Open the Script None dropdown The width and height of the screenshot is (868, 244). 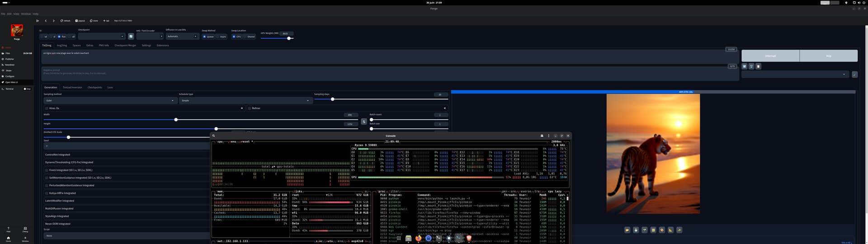[x=127, y=236]
